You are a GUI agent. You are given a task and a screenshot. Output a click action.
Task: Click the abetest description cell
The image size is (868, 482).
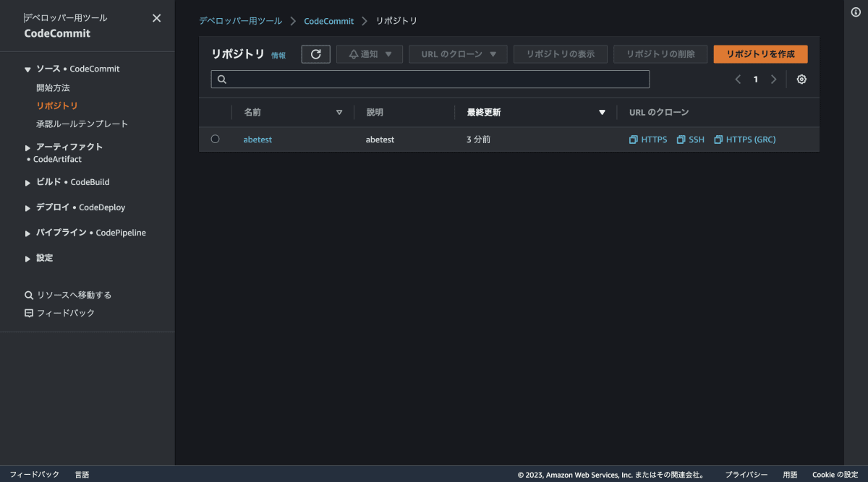point(380,139)
